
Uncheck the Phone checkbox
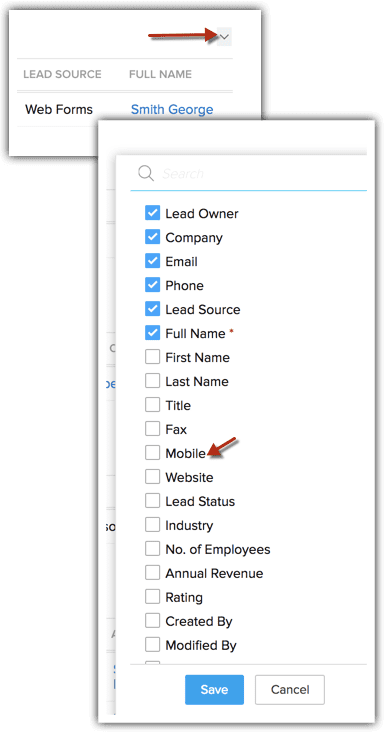(x=152, y=285)
